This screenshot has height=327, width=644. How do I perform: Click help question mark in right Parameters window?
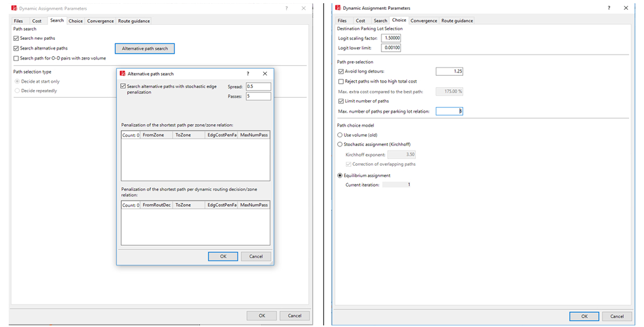(609, 8)
